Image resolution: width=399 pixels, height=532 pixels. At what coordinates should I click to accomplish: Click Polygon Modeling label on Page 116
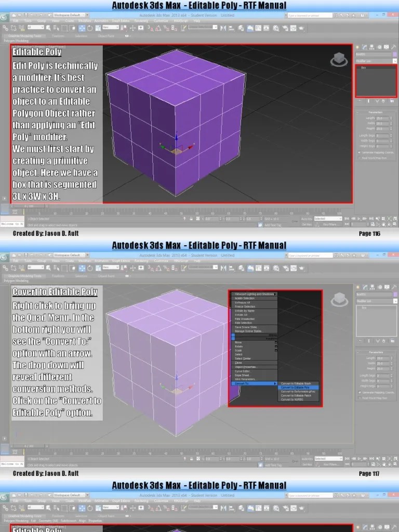pyautogui.click(x=16, y=41)
